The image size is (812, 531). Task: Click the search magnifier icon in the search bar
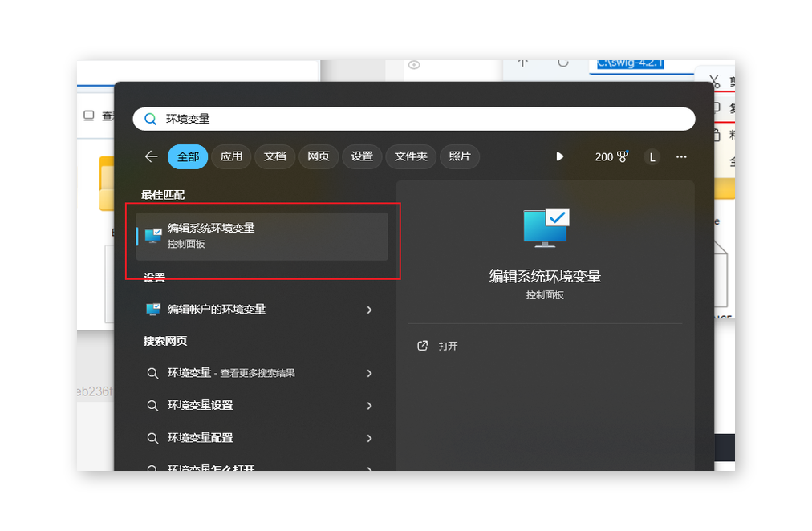click(x=151, y=118)
